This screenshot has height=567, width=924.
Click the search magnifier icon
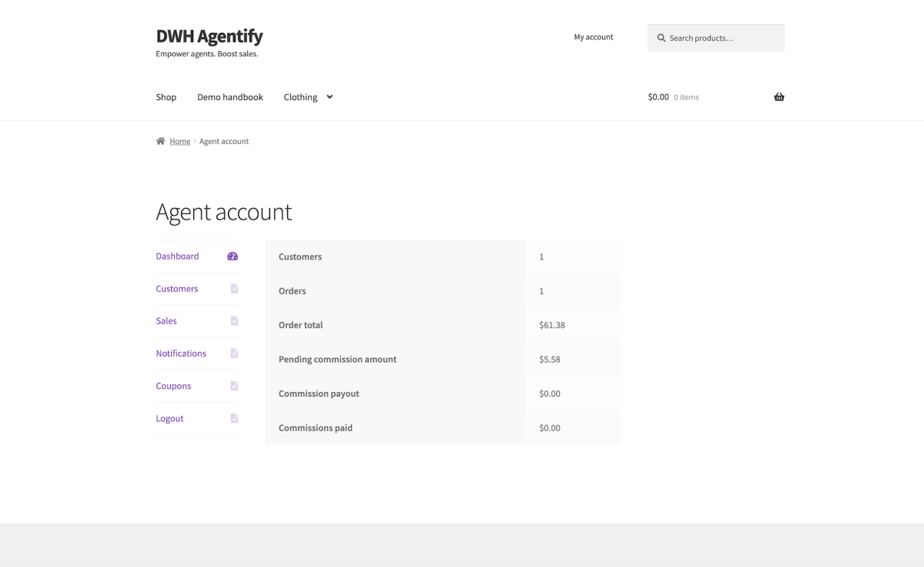661,38
